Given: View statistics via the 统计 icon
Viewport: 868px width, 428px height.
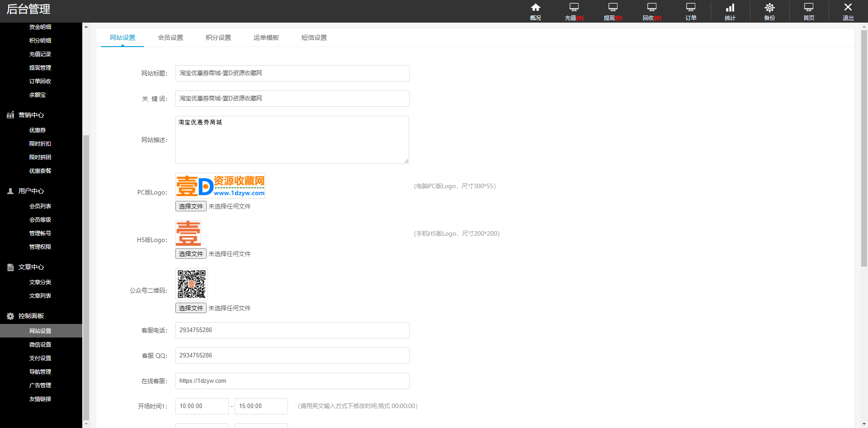Looking at the screenshot, I should [730, 11].
